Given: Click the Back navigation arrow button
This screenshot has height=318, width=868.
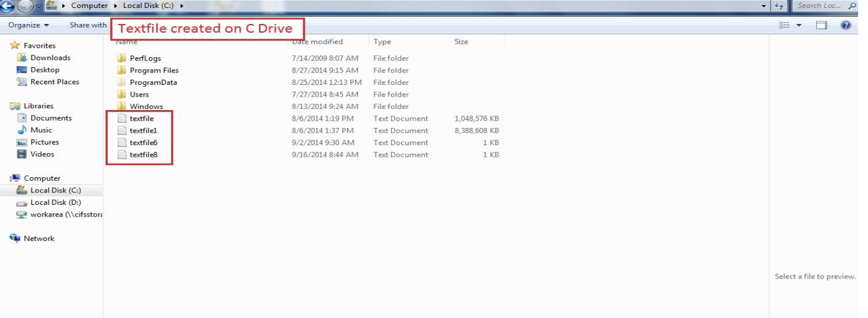Looking at the screenshot, I should pyautogui.click(x=7, y=6).
